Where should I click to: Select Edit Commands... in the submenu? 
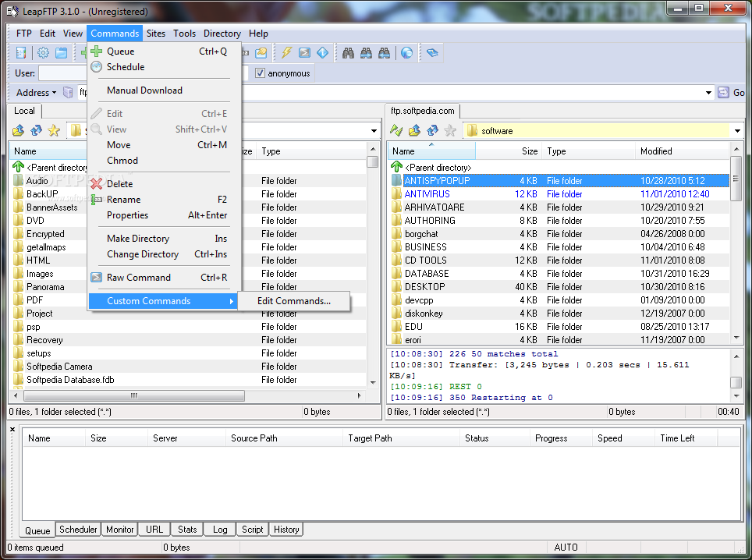click(293, 301)
